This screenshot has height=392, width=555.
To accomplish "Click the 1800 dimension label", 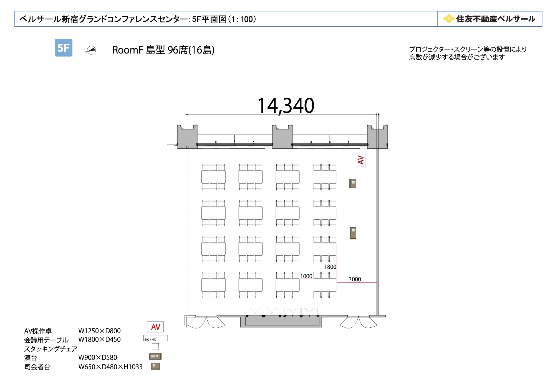I will point(330,267).
